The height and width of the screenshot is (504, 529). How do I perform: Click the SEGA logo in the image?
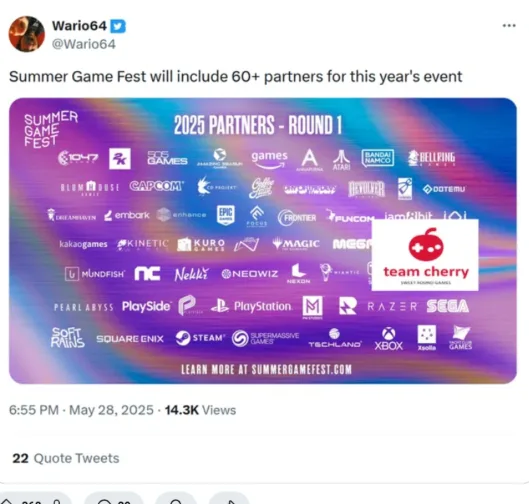pos(447,306)
